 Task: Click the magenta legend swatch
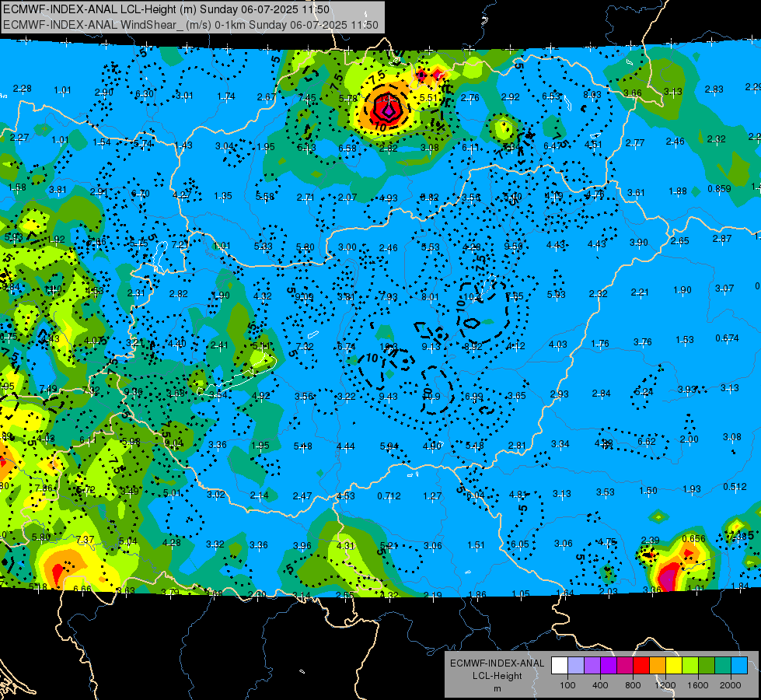tap(625, 666)
